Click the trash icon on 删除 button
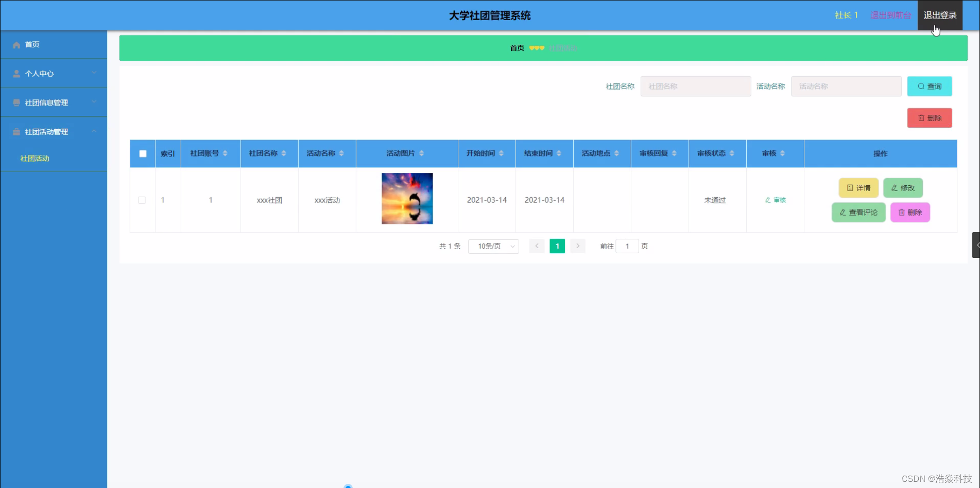This screenshot has height=488, width=980. click(922, 118)
